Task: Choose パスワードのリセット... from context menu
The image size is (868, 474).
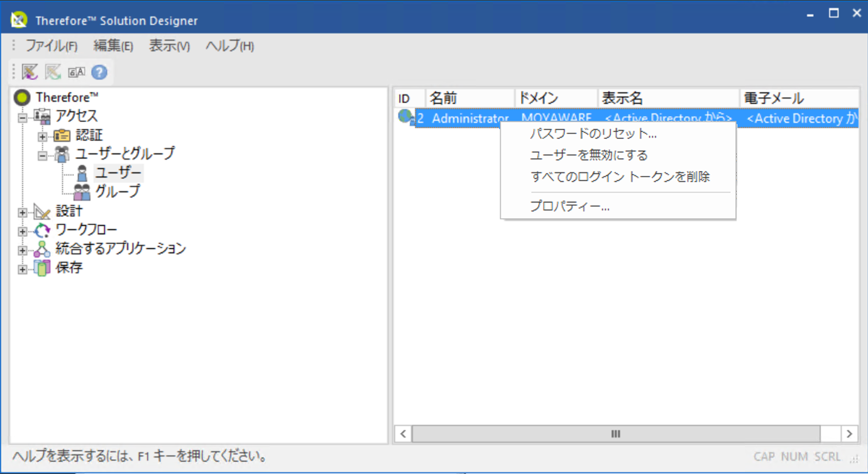Action: click(618, 134)
